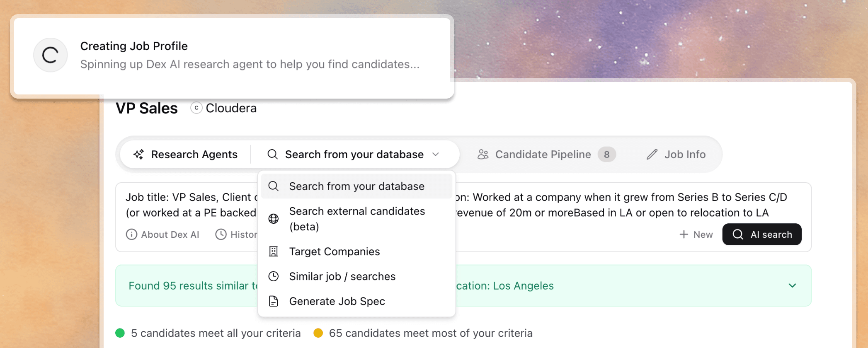The width and height of the screenshot is (868, 348).
Task: Click the globe icon for external candidates
Action: point(274,219)
